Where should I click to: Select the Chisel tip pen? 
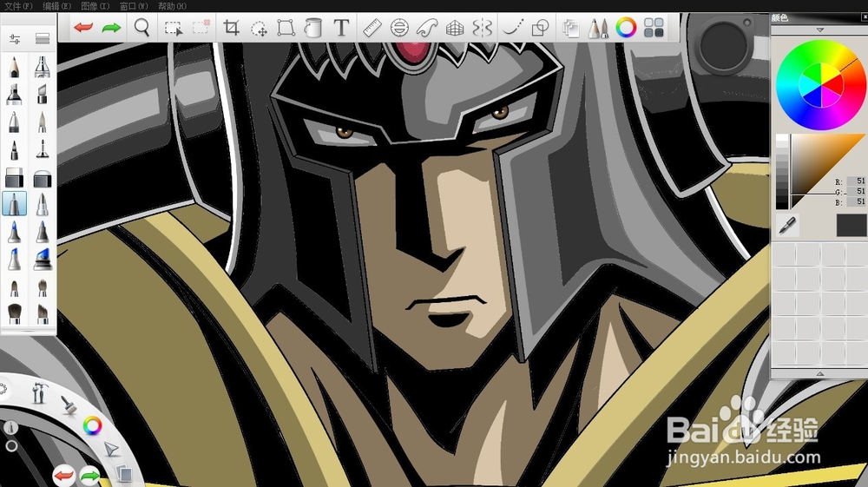pyautogui.click(x=42, y=95)
